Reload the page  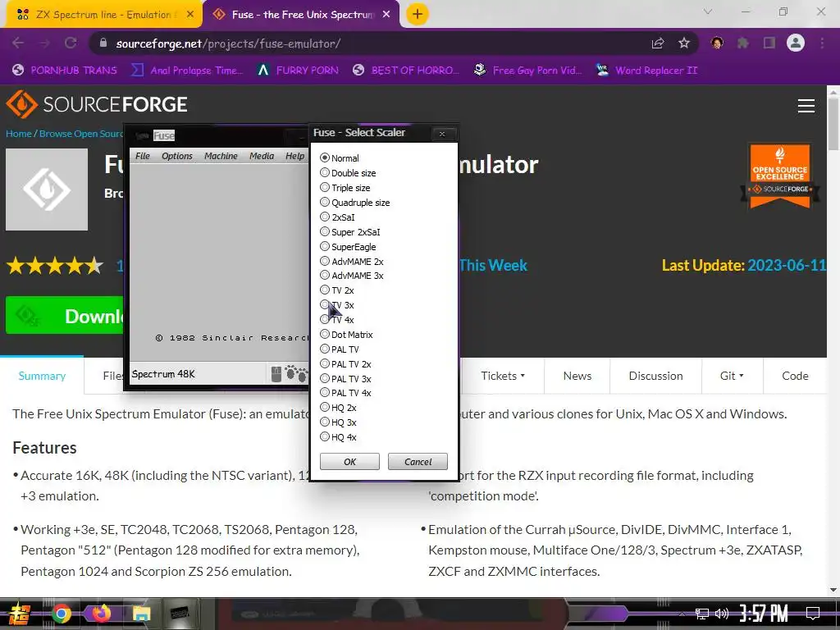point(71,43)
